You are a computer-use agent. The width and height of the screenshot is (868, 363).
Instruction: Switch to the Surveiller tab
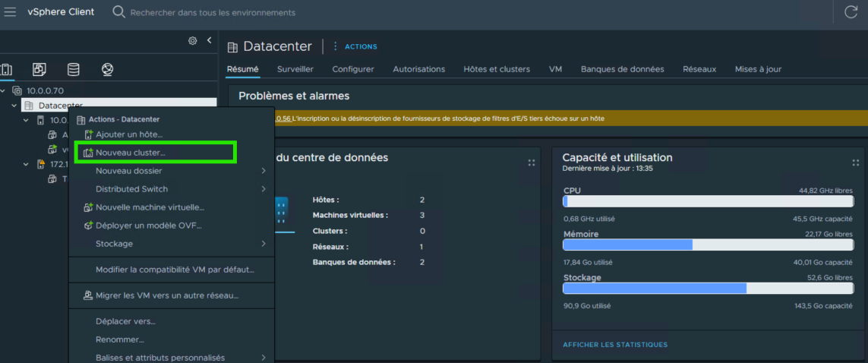(295, 69)
